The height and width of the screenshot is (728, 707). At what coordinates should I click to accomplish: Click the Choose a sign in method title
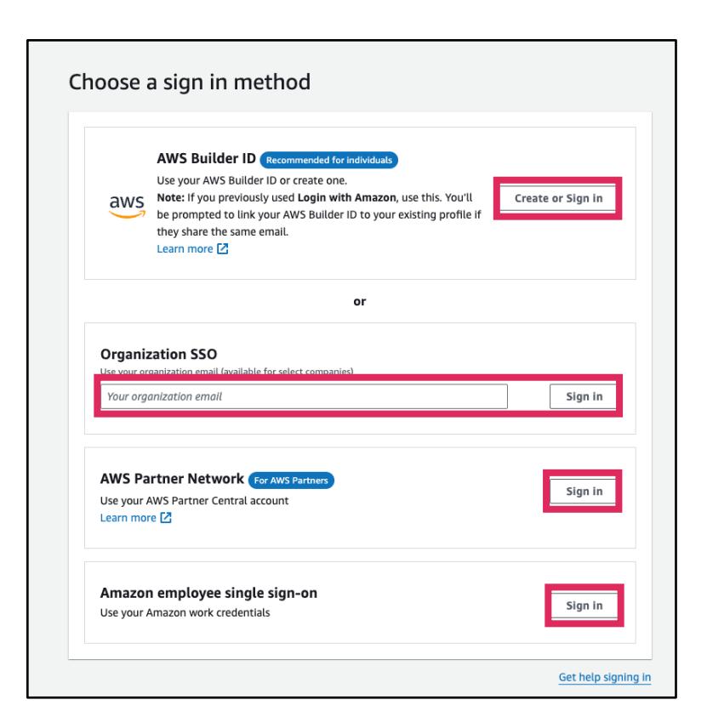tap(189, 82)
